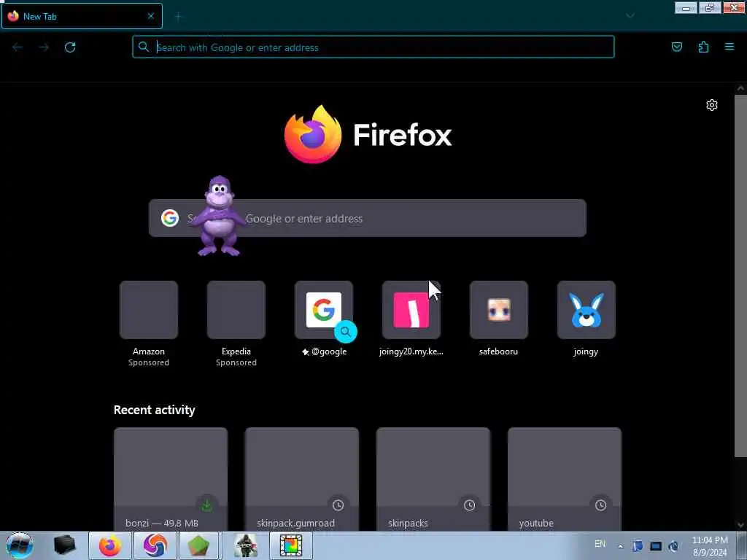Click the scrollbar up arrow
Image resolution: width=747 pixels, height=560 pixels.
740,88
